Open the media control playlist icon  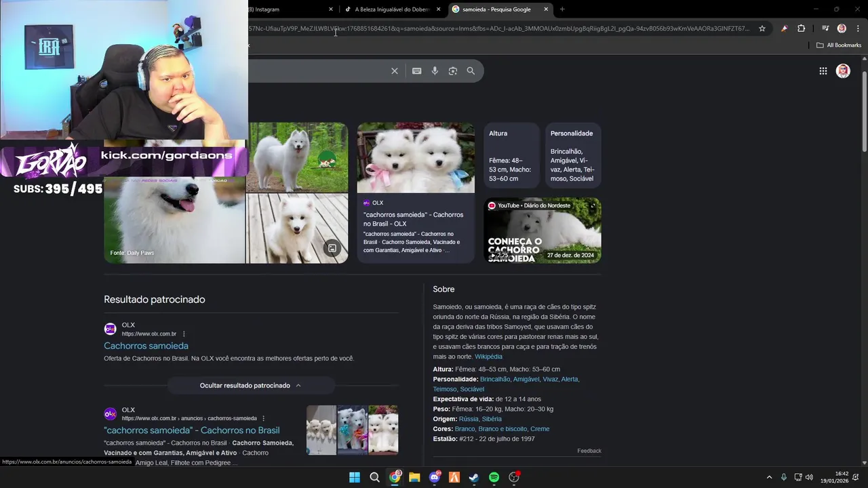pos(825,28)
